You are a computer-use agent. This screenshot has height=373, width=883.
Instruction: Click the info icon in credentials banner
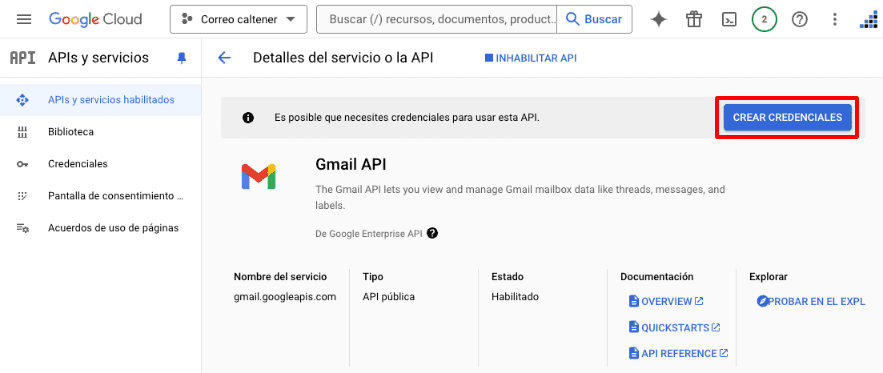coord(247,118)
